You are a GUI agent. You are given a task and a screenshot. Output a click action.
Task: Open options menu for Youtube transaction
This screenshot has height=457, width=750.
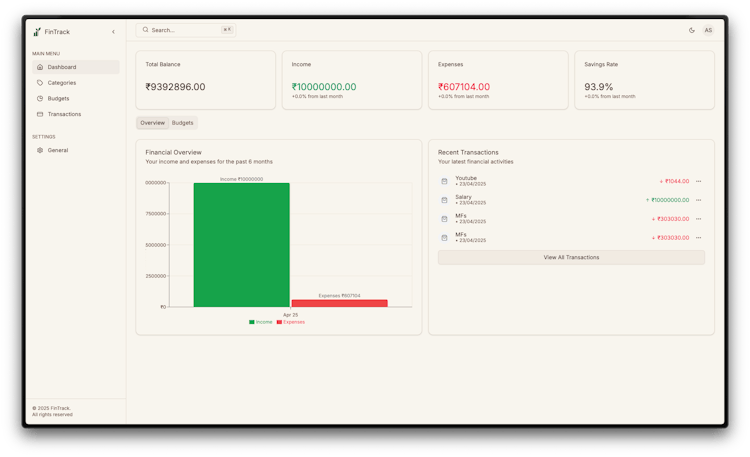[x=698, y=181]
